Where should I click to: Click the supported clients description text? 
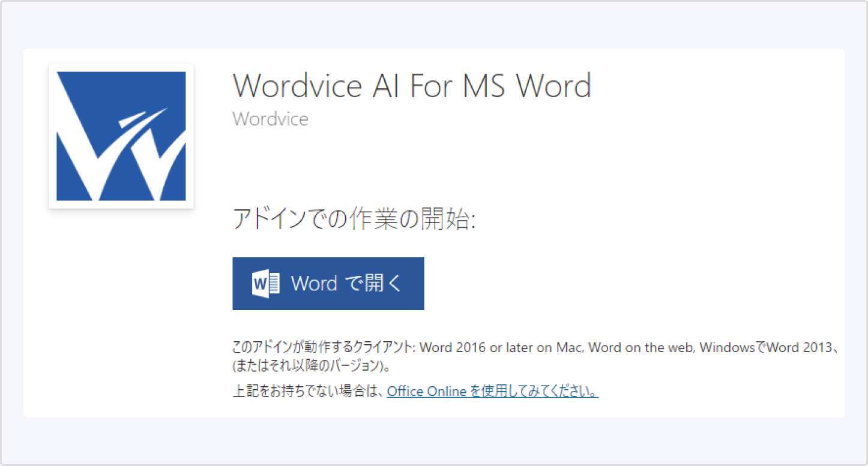[x=534, y=348]
